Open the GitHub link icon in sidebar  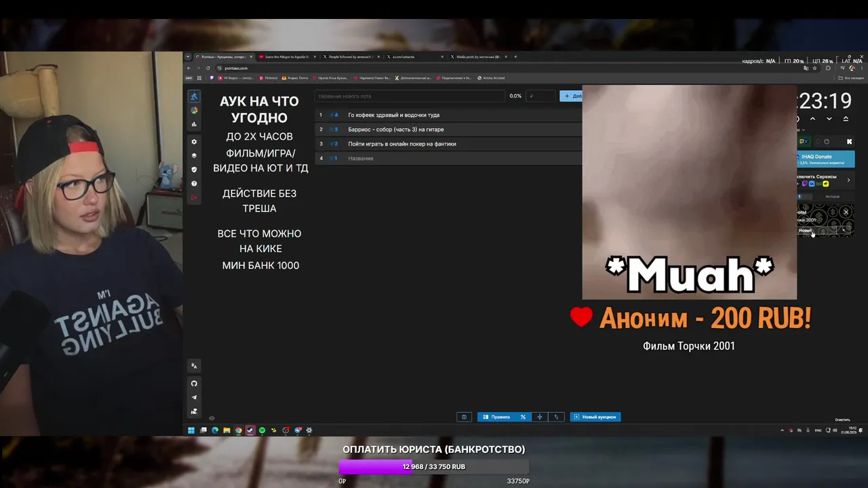194,384
